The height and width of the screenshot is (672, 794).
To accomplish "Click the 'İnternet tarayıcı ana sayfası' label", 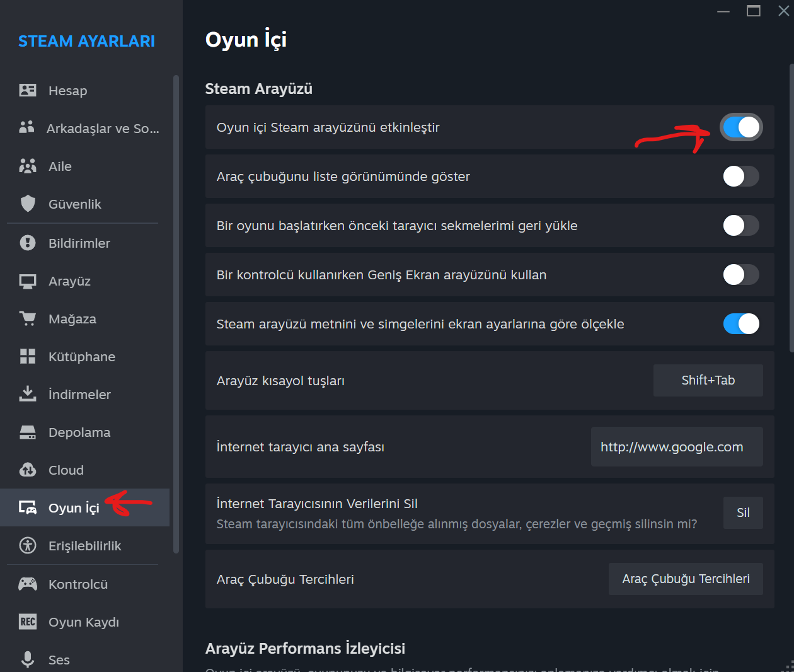I will coord(300,447).
